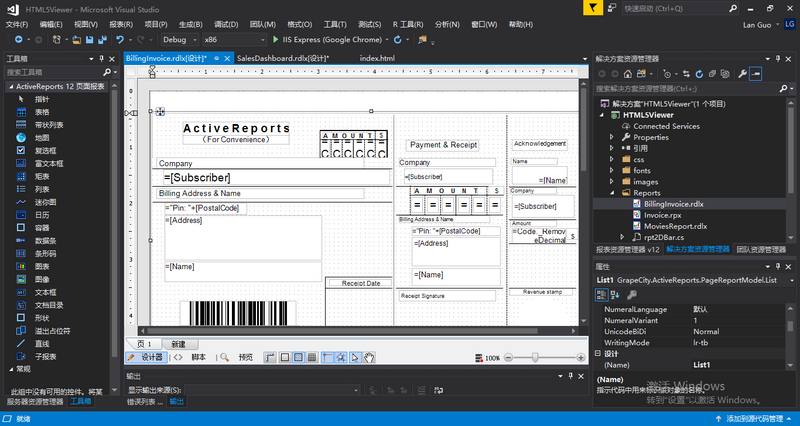The image size is (800, 426).
Task: Open the 报表(R) menu
Action: click(121, 24)
